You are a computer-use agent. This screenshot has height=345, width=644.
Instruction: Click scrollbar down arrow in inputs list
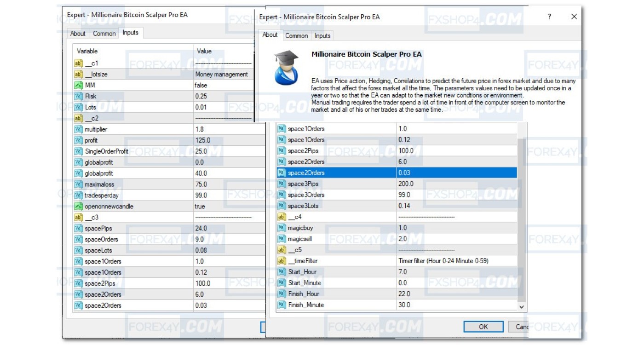point(521,306)
